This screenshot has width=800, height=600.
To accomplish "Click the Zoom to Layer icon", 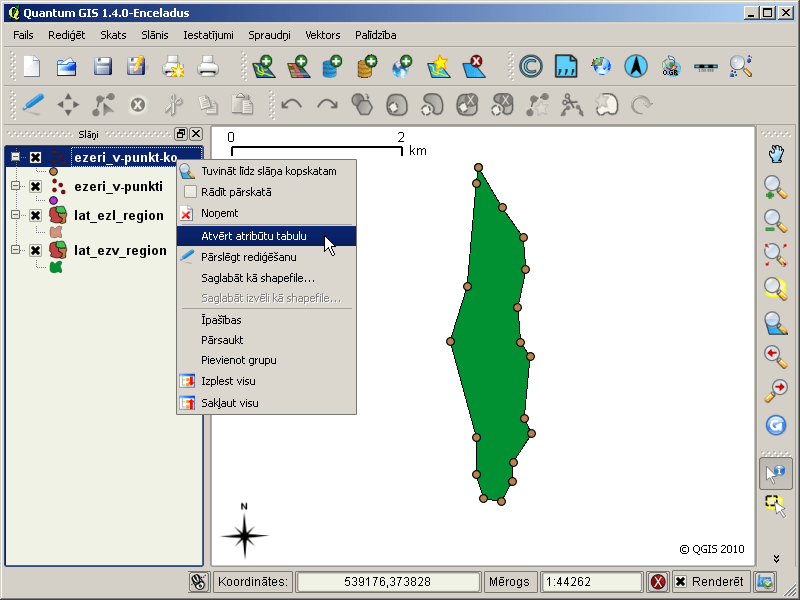I will point(776,323).
